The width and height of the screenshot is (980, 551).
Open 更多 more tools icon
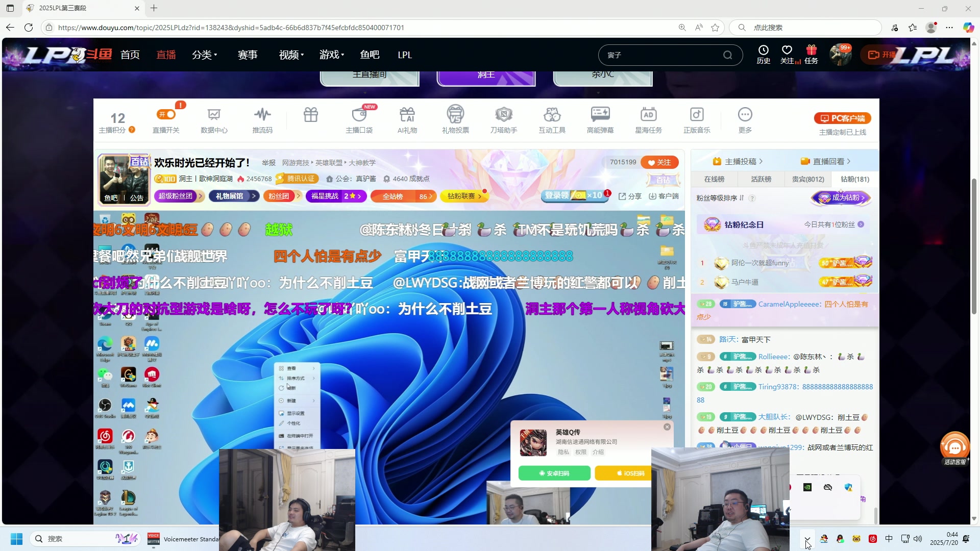tap(745, 114)
